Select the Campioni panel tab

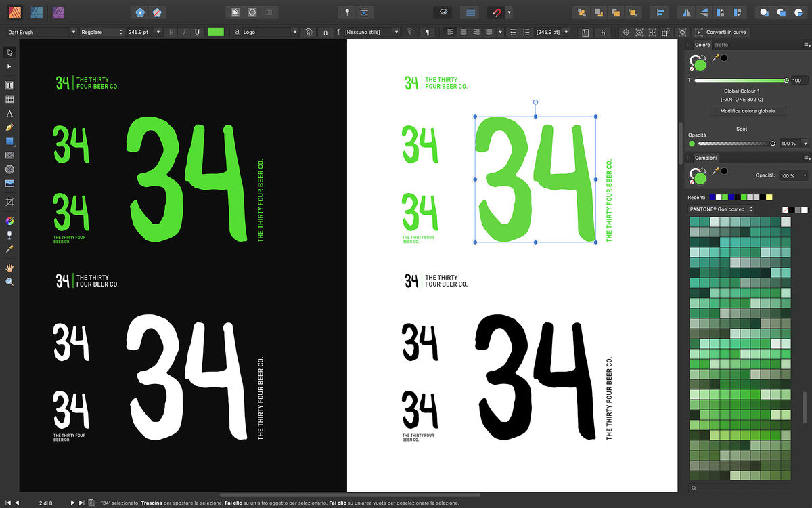coord(706,158)
